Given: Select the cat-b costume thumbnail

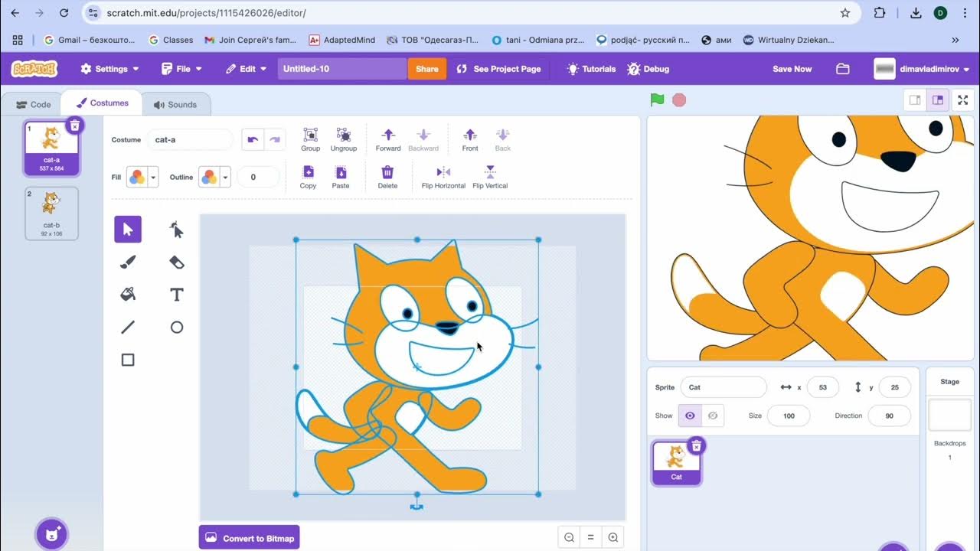Looking at the screenshot, I should [51, 214].
